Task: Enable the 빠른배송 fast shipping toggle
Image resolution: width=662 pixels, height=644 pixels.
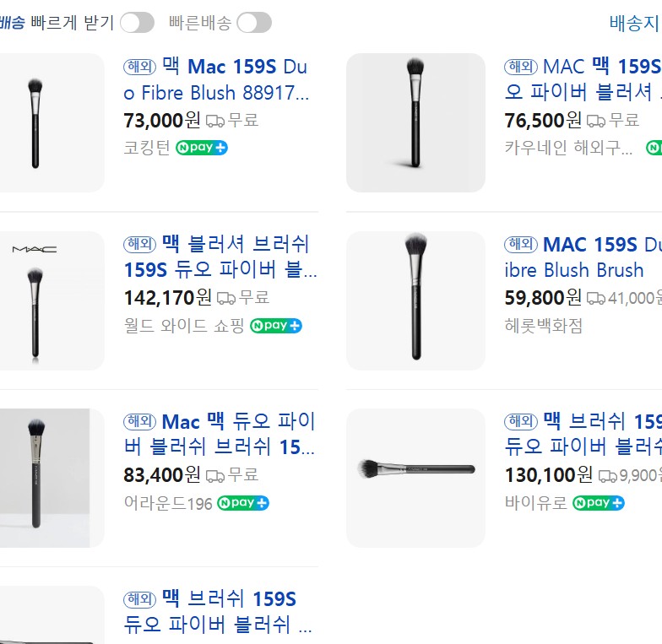Action: tap(253, 23)
